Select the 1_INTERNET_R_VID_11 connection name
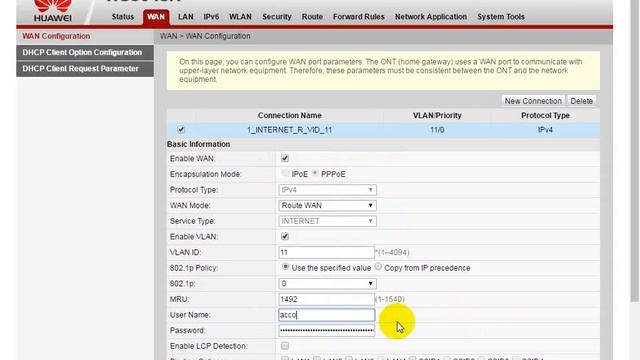 [x=289, y=130]
